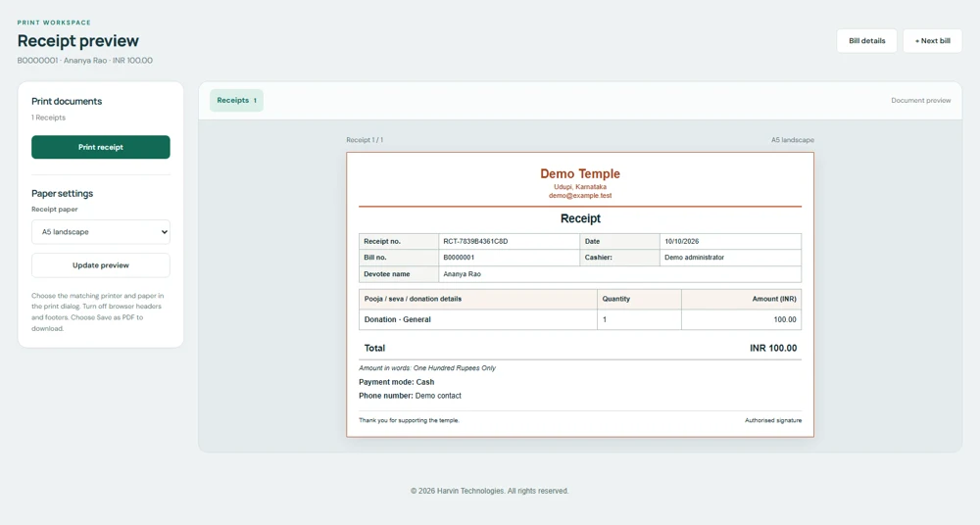This screenshot has width=980, height=525.
Task: Click the Print documents heading
Action: (x=67, y=101)
